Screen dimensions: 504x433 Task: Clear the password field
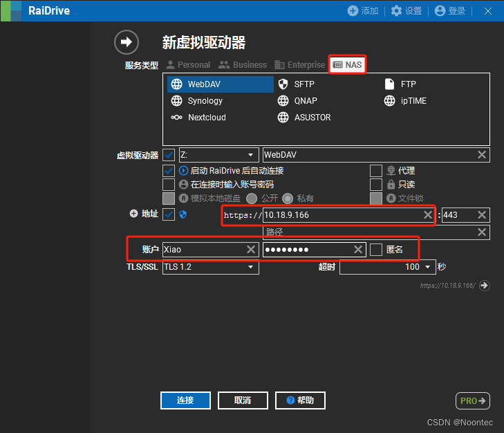358,249
